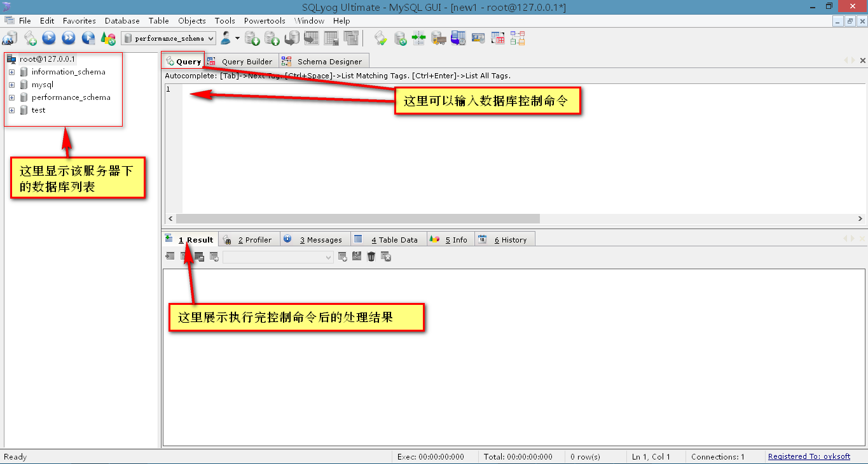Switch to the Query tab
868x464 pixels.
pyautogui.click(x=183, y=61)
